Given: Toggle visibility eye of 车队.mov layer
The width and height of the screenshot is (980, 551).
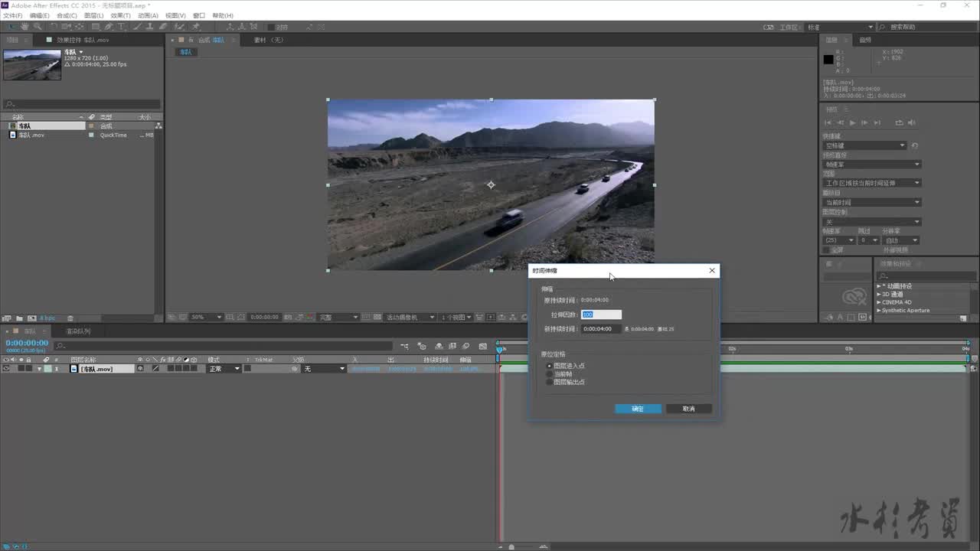Looking at the screenshot, I should tap(6, 369).
